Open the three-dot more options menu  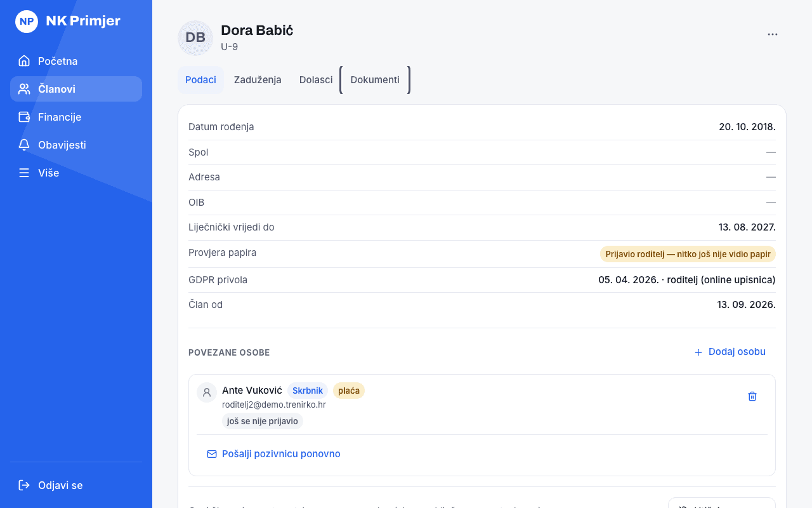[773, 34]
